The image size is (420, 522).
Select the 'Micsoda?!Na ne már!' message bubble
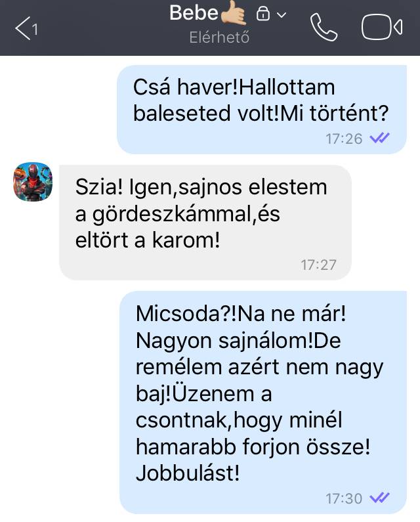263,402
